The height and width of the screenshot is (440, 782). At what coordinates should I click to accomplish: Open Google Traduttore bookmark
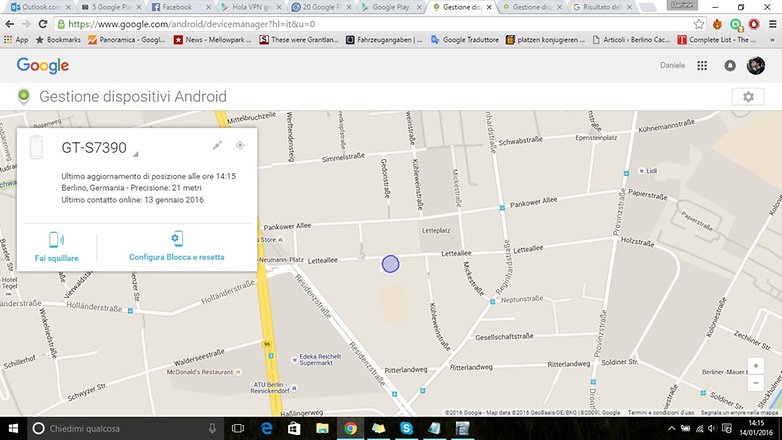click(x=465, y=39)
